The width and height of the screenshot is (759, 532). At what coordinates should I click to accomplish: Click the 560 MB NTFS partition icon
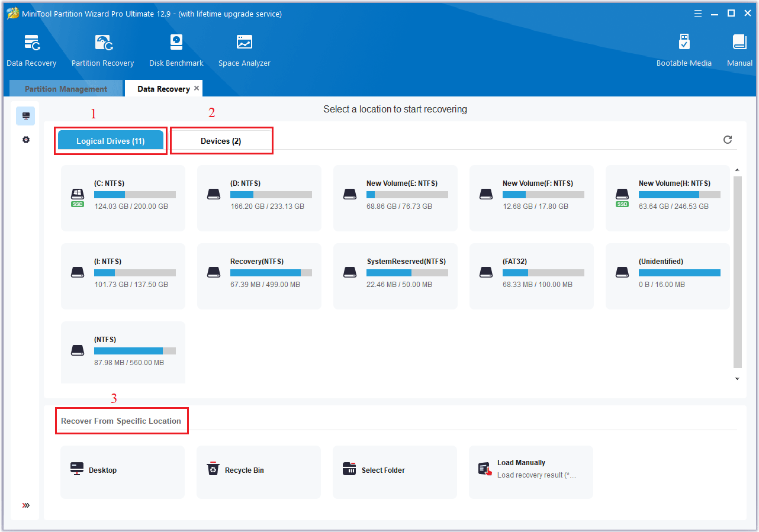tap(78, 350)
